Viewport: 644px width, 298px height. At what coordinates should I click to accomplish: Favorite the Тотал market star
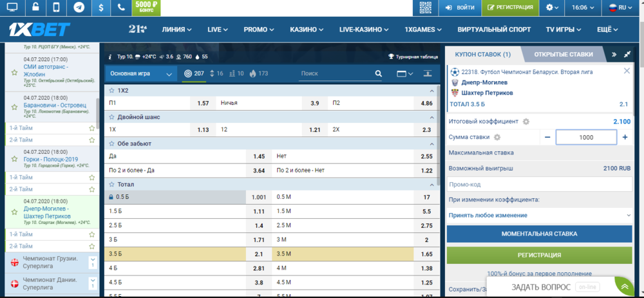[111, 184]
